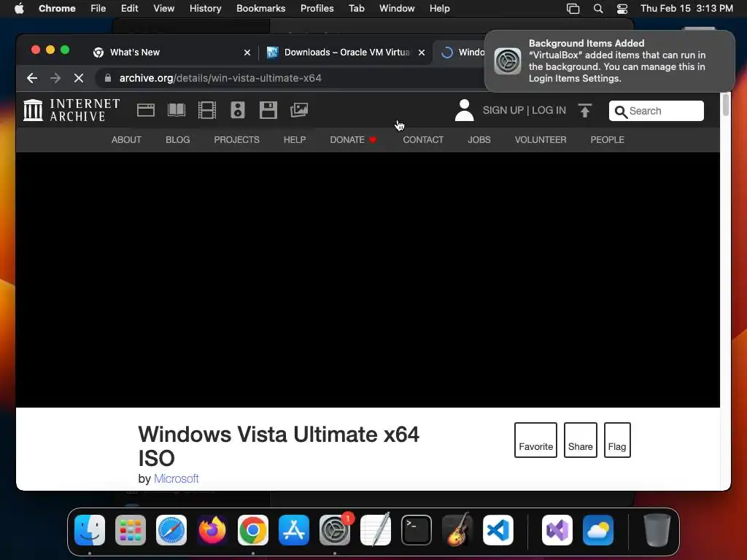Screen dimensions: 747x560
Task: Open Visual Studio Code from the Dock
Action: (x=498, y=530)
